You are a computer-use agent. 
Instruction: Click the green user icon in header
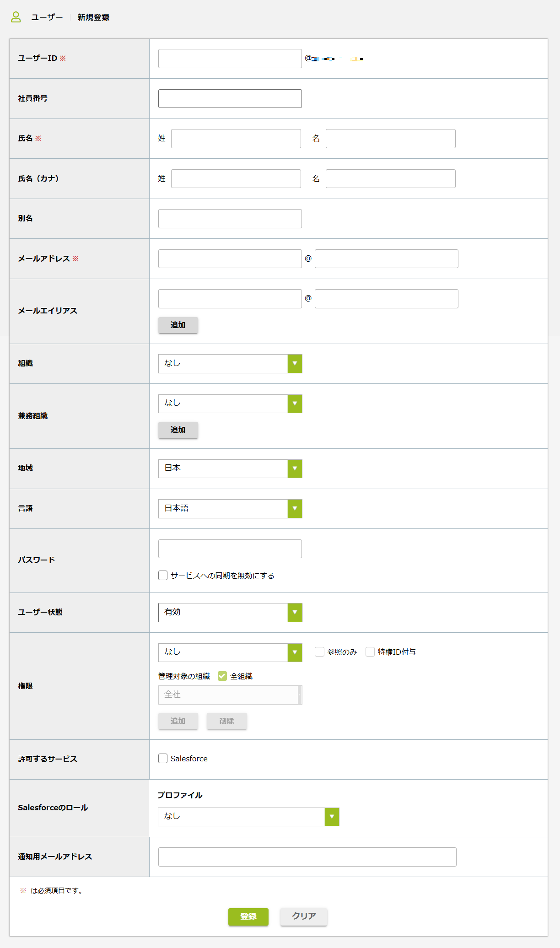pos(16,17)
